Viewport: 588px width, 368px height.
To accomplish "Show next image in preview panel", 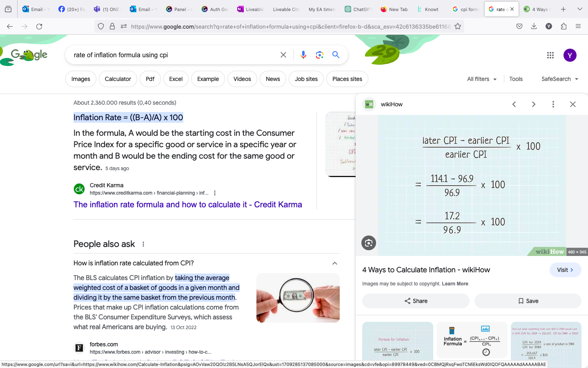I will [x=533, y=104].
